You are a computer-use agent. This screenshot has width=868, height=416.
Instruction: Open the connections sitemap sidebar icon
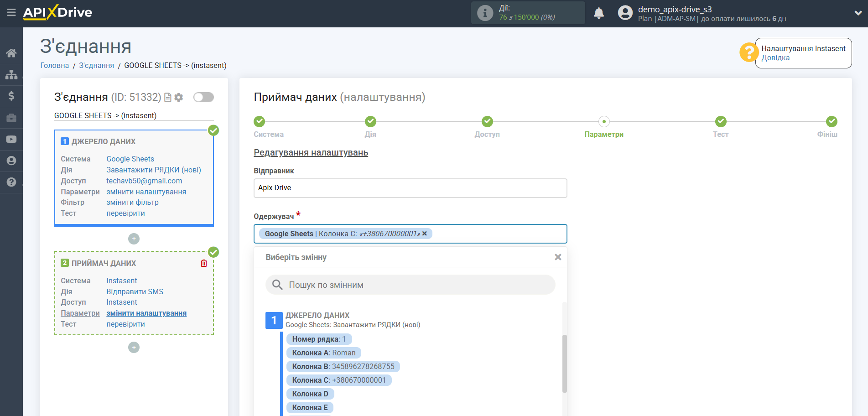pyautogui.click(x=11, y=74)
